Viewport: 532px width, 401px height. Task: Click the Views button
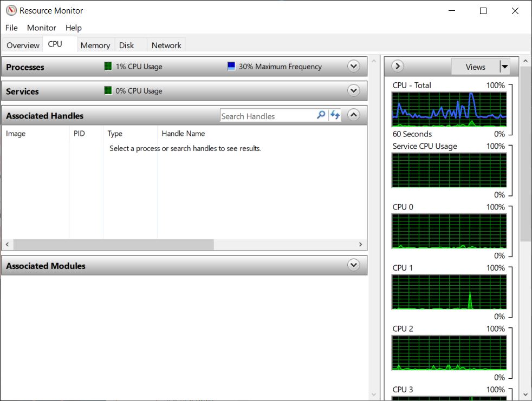[475, 67]
